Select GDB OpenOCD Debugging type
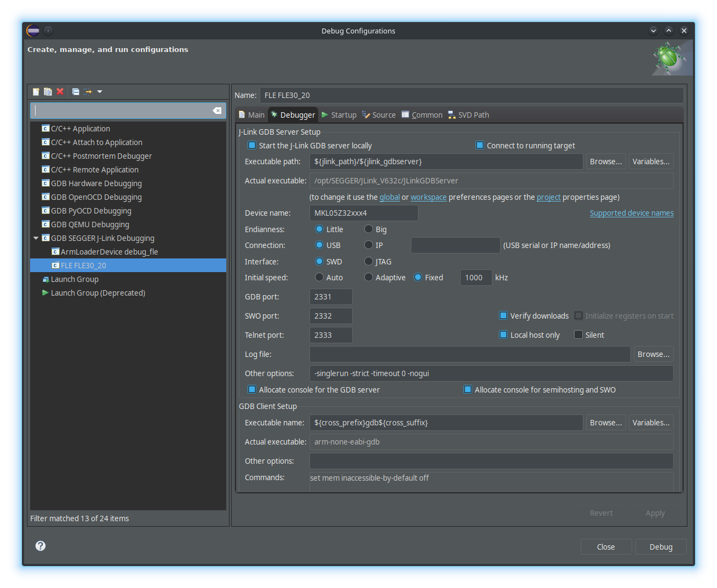 pyautogui.click(x=96, y=197)
